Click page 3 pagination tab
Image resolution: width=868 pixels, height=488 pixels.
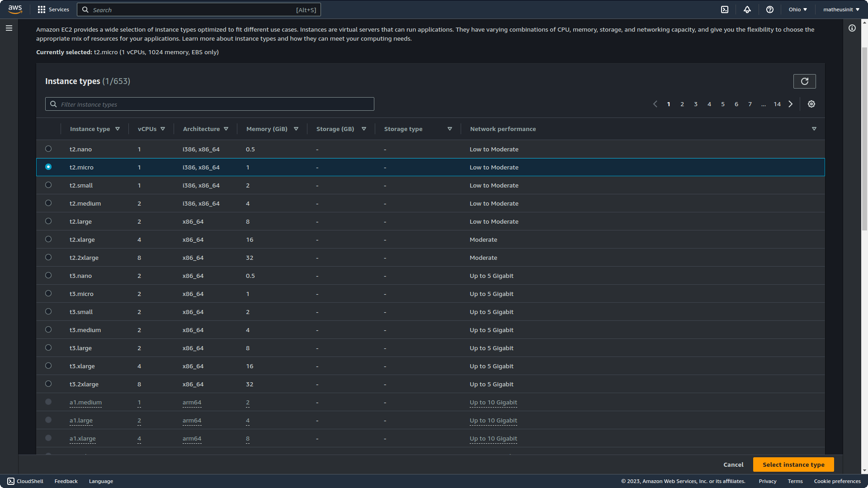coord(696,103)
